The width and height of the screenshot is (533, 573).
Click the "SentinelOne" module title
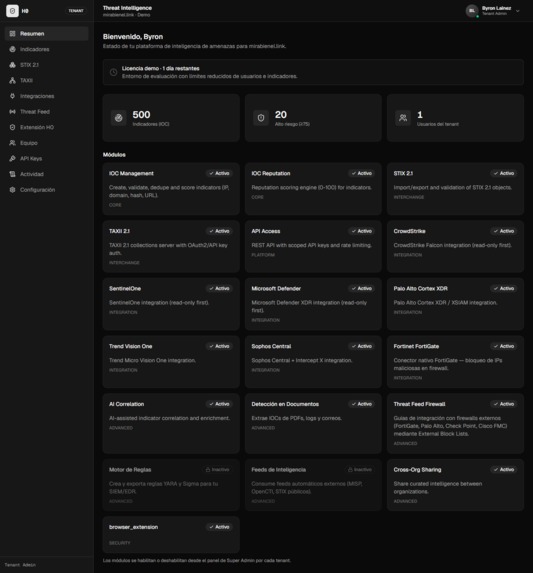[x=125, y=289]
